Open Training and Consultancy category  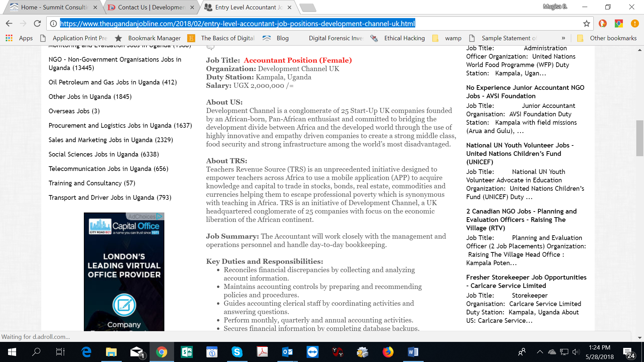coord(92,183)
